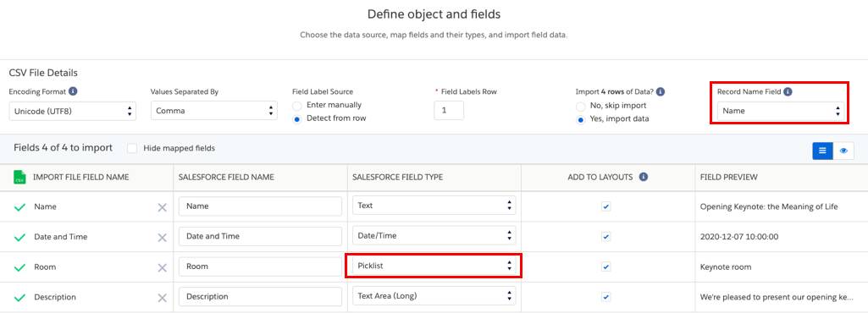Remove the Description field mapping X
This screenshot has height=313, width=868.
pos(163,298)
